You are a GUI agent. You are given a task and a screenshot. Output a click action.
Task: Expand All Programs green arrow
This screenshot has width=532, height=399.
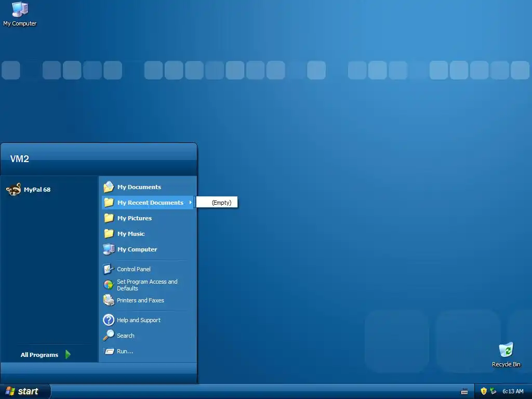click(x=68, y=354)
